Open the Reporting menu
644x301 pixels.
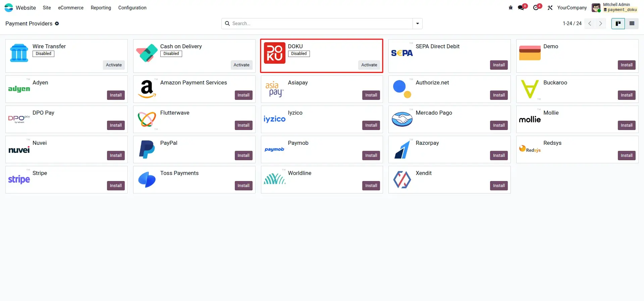tap(101, 8)
